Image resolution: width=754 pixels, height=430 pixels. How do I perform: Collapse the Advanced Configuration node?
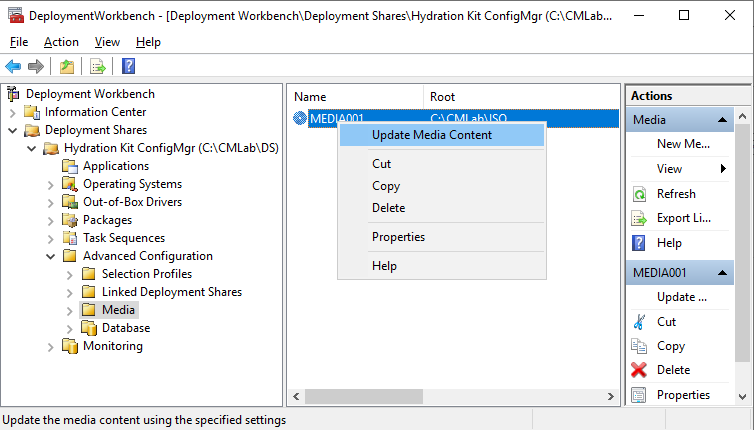point(50,256)
